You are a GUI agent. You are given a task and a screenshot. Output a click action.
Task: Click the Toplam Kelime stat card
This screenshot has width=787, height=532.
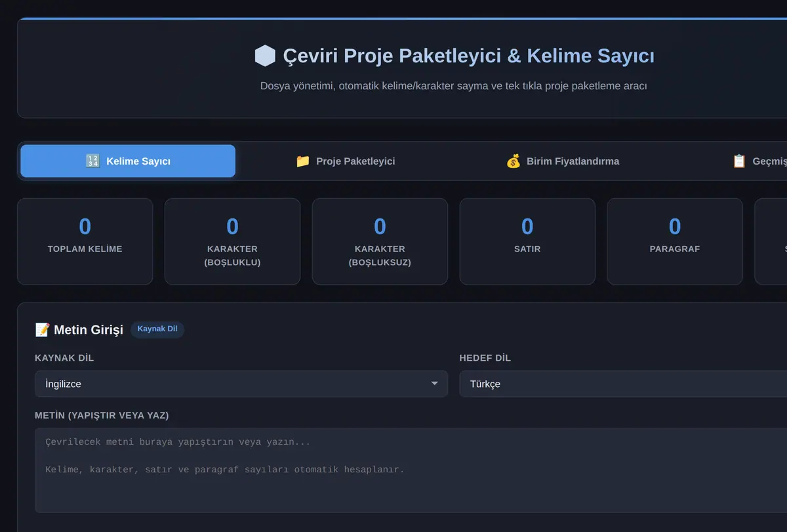click(85, 241)
